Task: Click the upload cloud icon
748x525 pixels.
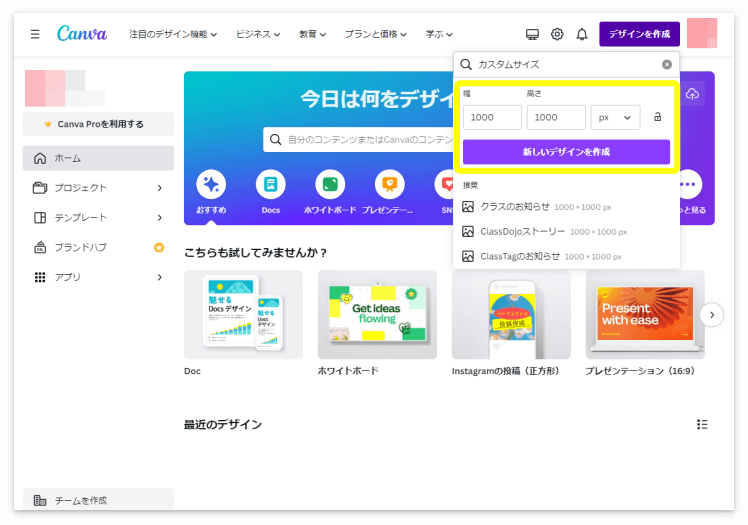Action: point(692,94)
